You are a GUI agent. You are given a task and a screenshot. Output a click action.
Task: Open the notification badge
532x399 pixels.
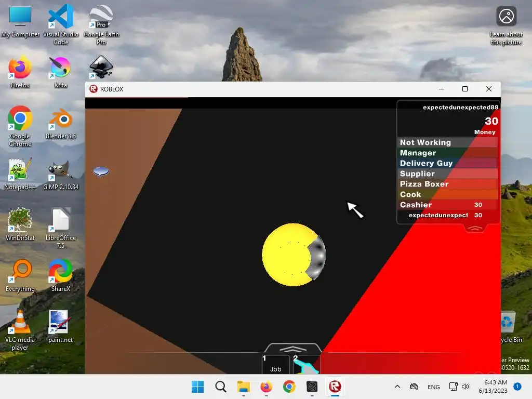pos(517,386)
